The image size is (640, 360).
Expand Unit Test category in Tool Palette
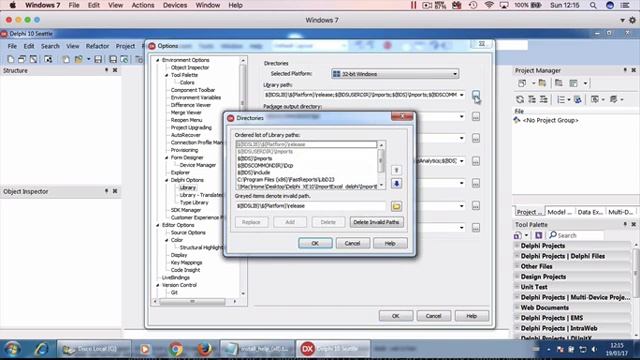coord(517,287)
